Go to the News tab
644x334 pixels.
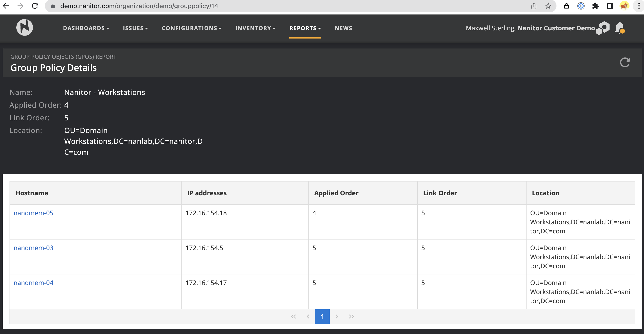coord(343,28)
